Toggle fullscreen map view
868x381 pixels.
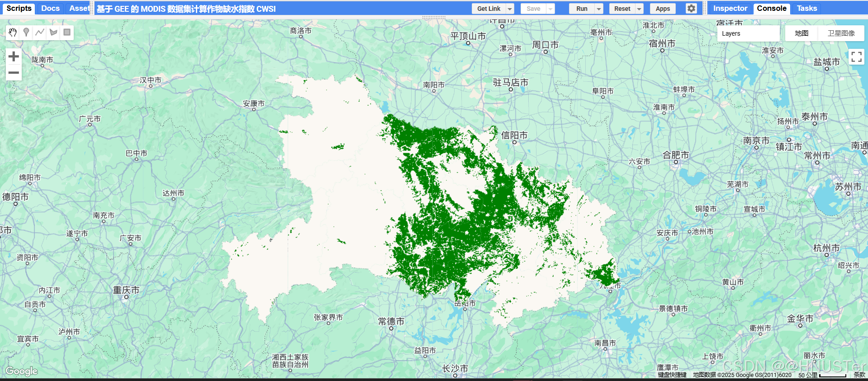pyautogui.click(x=856, y=56)
